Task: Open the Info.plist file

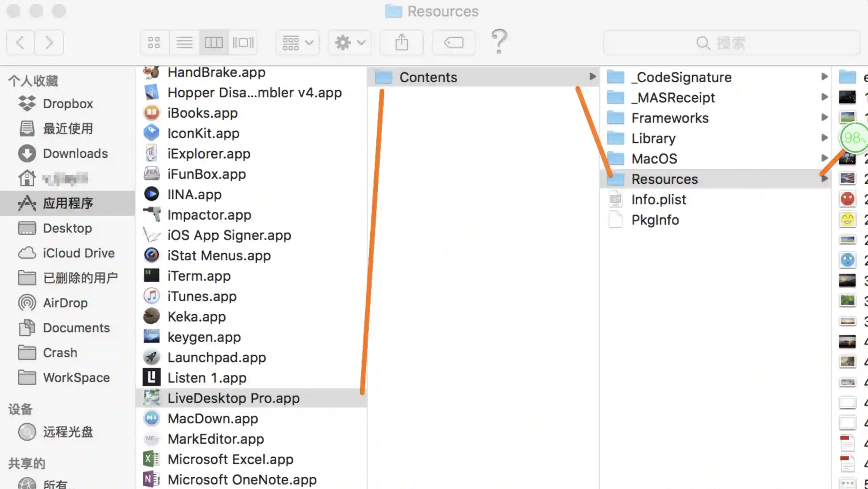Action: click(658, 200)
